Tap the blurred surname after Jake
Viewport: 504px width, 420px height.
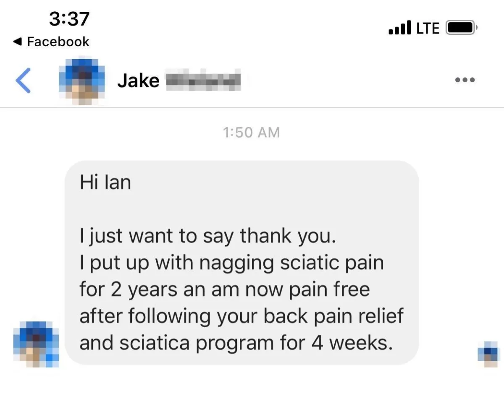[x=202, y=80]
